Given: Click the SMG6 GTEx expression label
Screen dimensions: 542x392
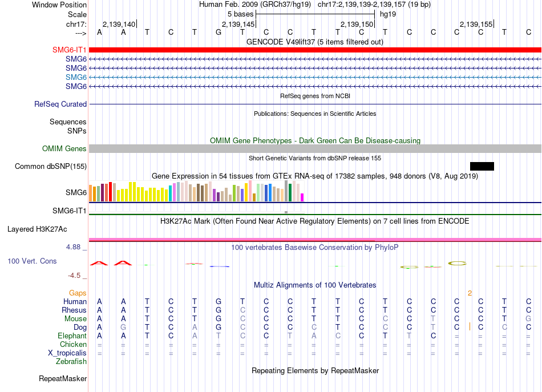Looking at the screenshot, I should 76,192.
